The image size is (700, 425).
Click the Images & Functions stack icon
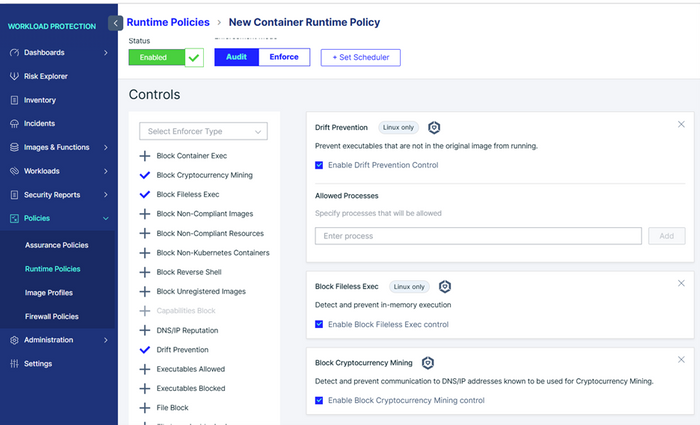pyautogui.click(x=14, y=147)
